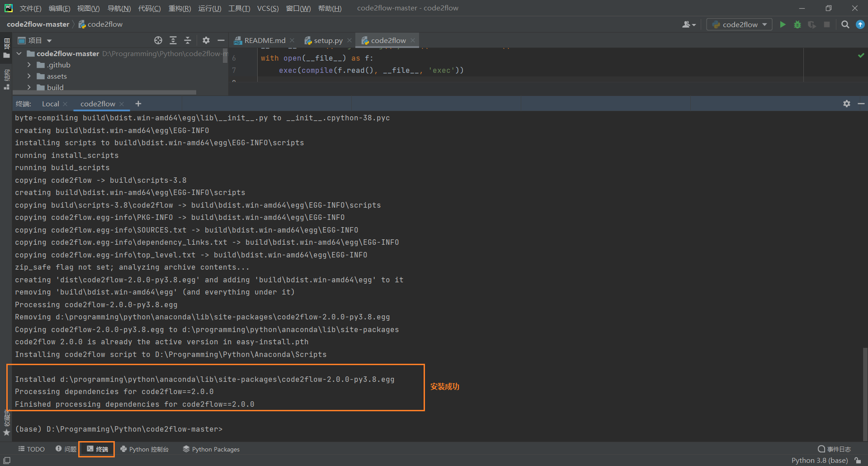Open Favorites star sidebar icon
The image size is (868, 466).
click(x=6, y=433)
